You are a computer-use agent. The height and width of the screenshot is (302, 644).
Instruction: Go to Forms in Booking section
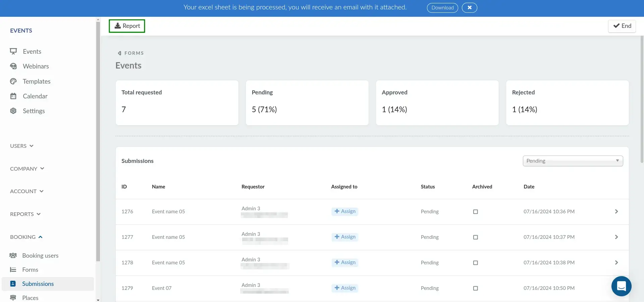(30, 270)
